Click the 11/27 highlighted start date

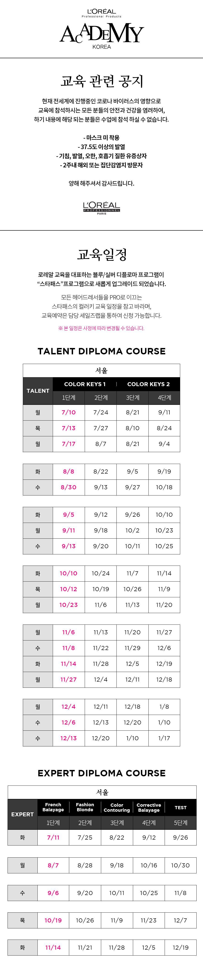[x=69, y=680]
